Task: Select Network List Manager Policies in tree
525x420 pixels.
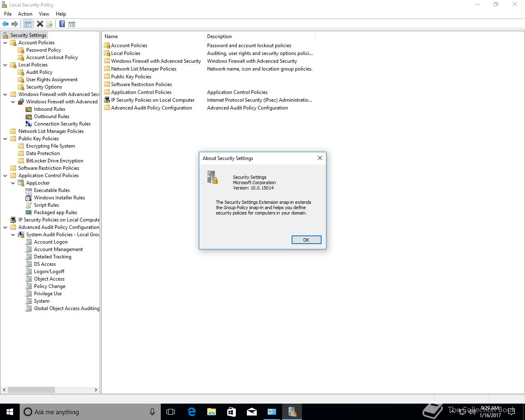Action: (x=51, y=131)
